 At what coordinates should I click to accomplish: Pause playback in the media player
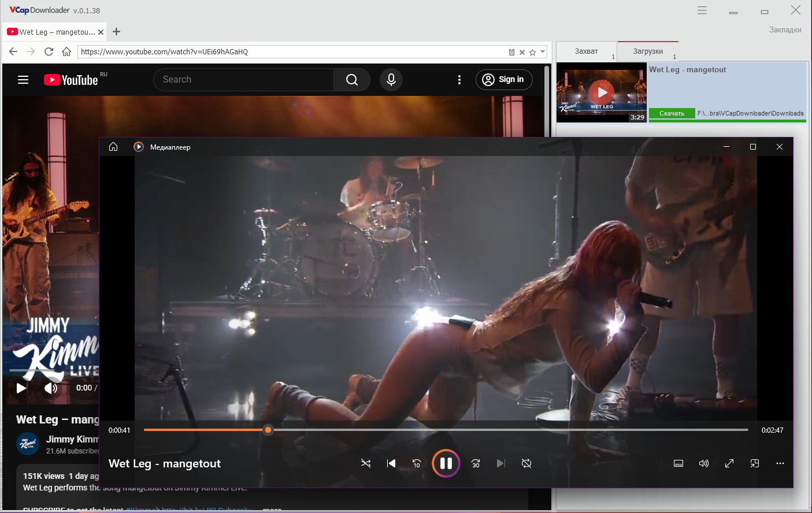coord(446,463)
